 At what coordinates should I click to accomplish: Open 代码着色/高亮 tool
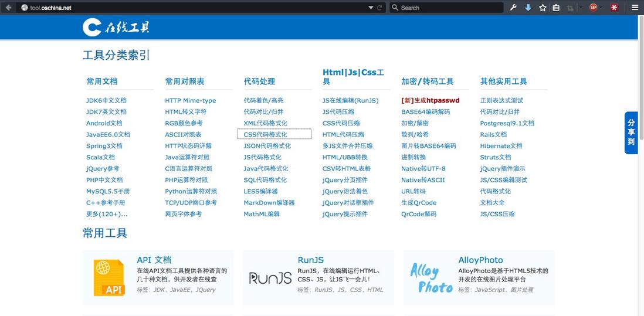pyautogui.click(x=264, y=101)
